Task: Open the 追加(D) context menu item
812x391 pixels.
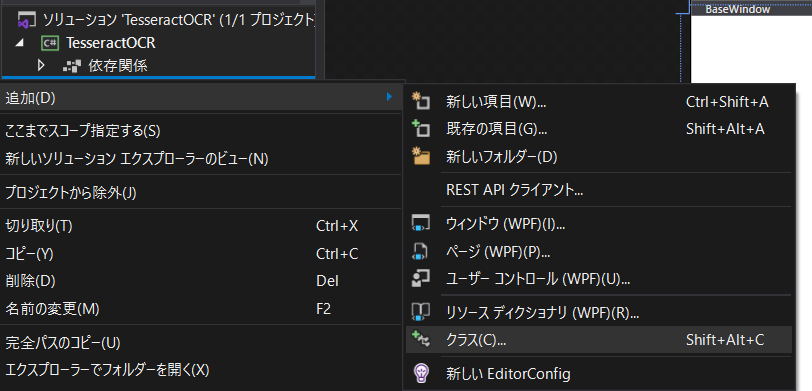Action: coord(201,97)
